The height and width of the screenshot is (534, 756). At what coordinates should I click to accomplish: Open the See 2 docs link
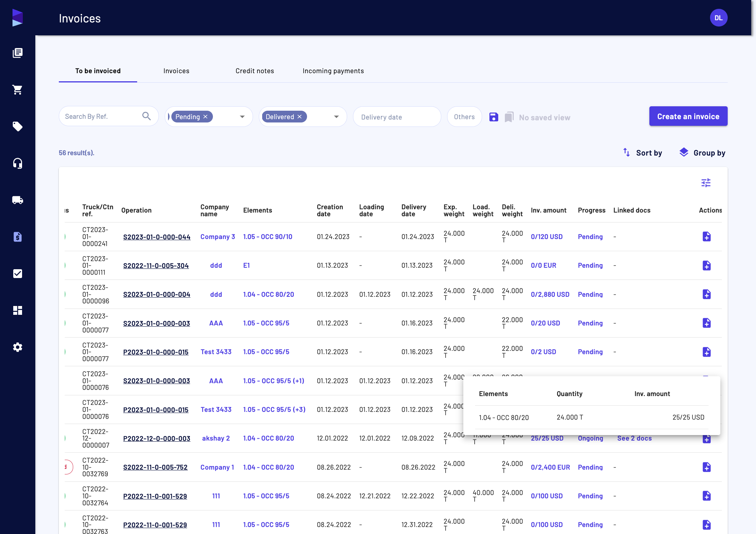click(634, 438)
